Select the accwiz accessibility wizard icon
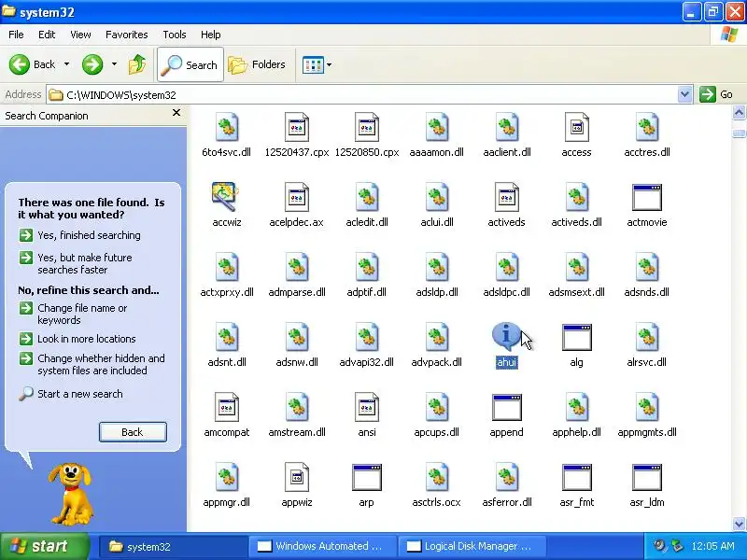 (225, 197)
